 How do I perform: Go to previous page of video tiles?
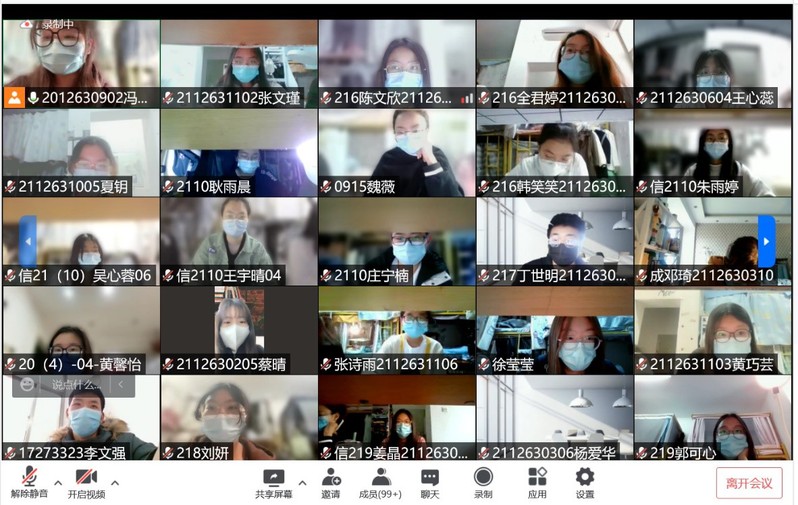coord(28,241)
